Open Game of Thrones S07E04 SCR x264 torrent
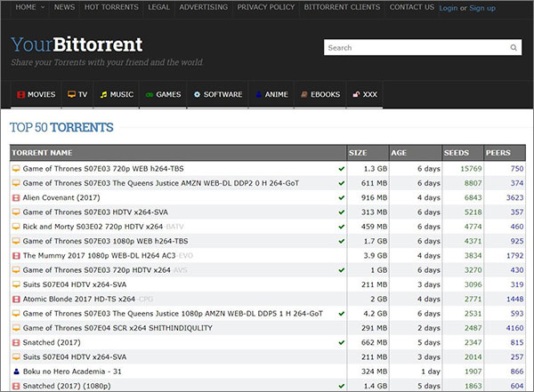Screen dimensions: 534x392 (x=117, y=328)
